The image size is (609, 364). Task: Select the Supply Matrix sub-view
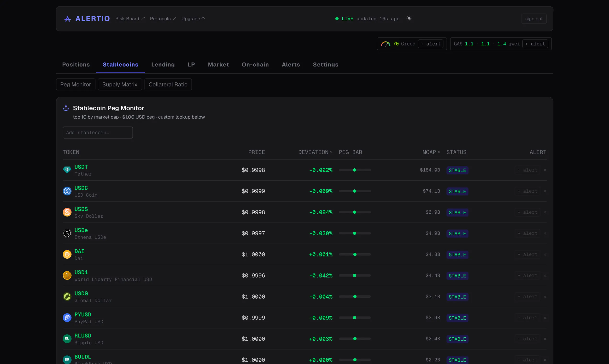(120, 84)
